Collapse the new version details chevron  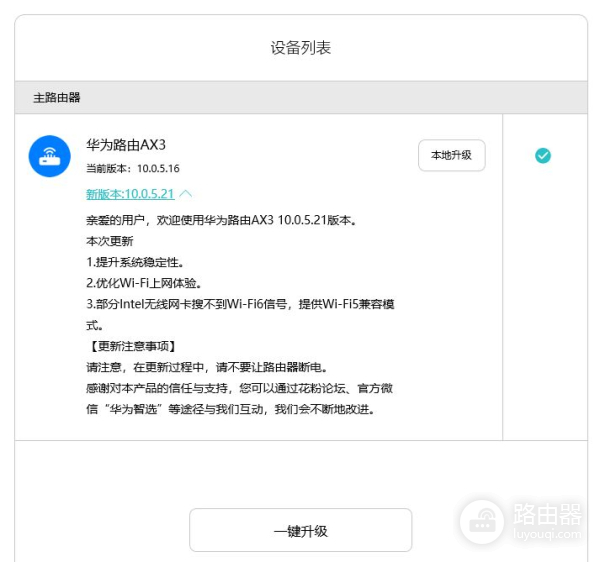(186, 194)
